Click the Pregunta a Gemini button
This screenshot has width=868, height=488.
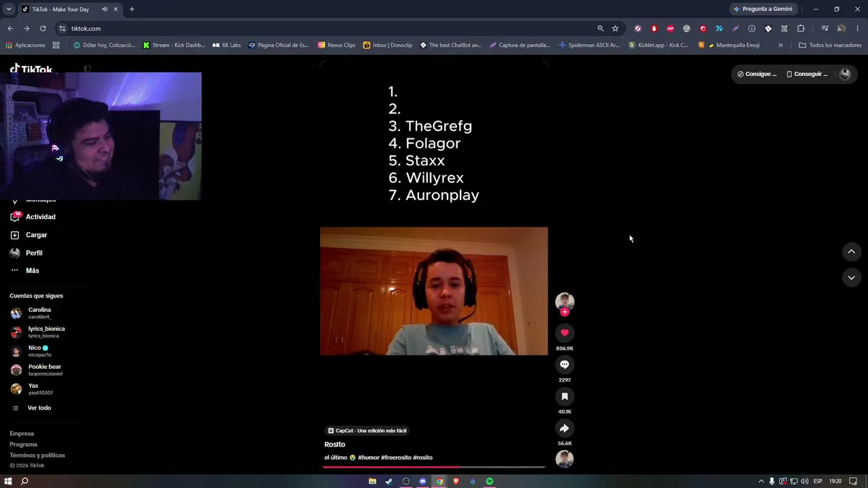763,9
